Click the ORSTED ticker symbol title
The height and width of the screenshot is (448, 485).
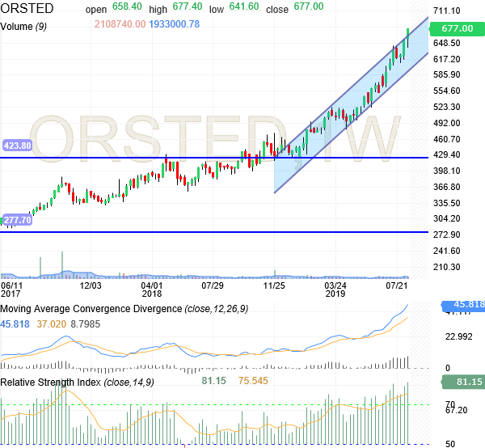tap(27, 8)
